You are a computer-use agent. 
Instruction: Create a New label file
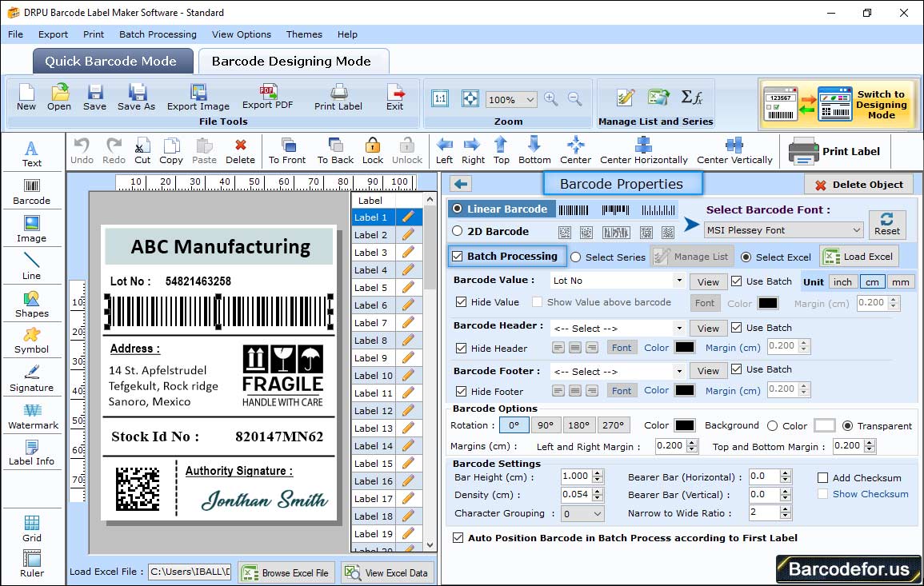(x=26, y=98)
